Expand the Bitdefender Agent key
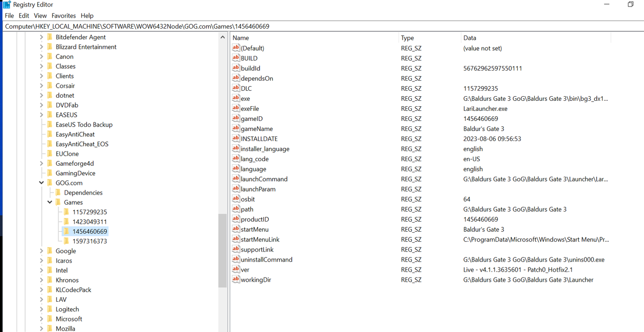 [x=41, y=37]
